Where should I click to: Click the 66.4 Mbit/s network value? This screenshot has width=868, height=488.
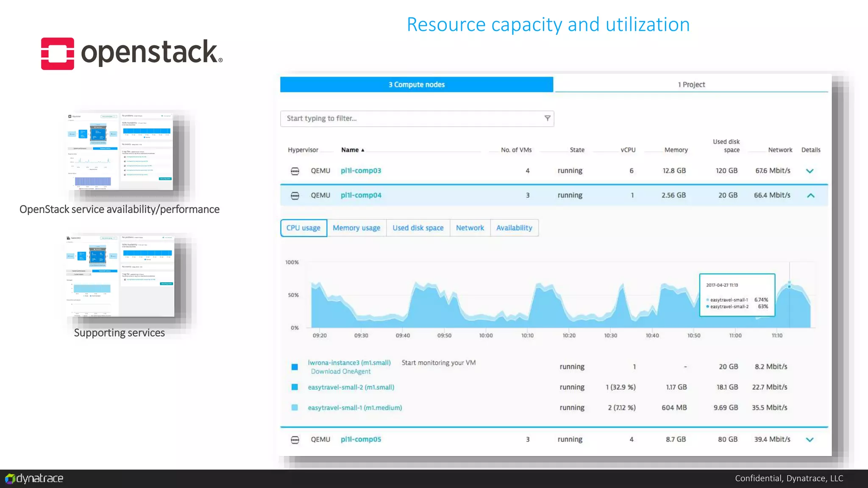point(772,195)
